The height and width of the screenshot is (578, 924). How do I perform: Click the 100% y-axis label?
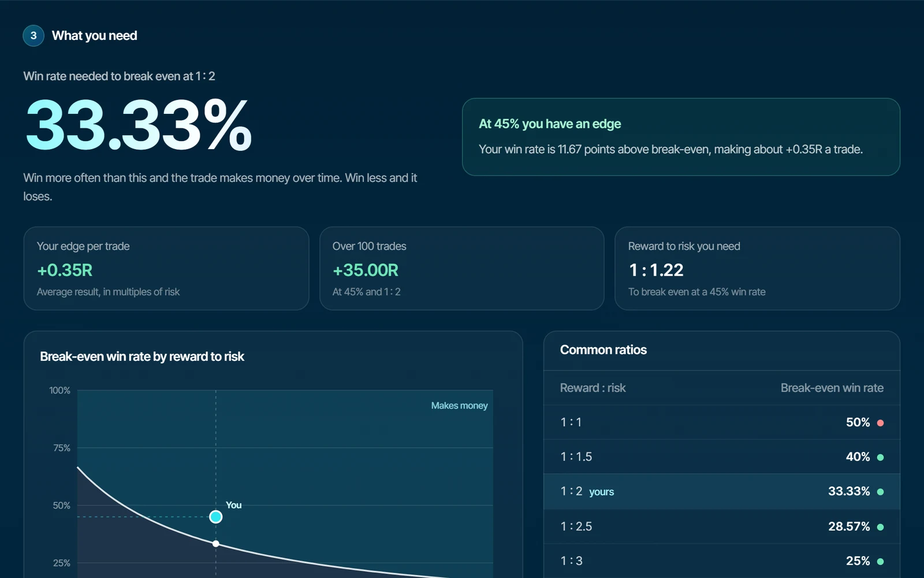(60, 391)
